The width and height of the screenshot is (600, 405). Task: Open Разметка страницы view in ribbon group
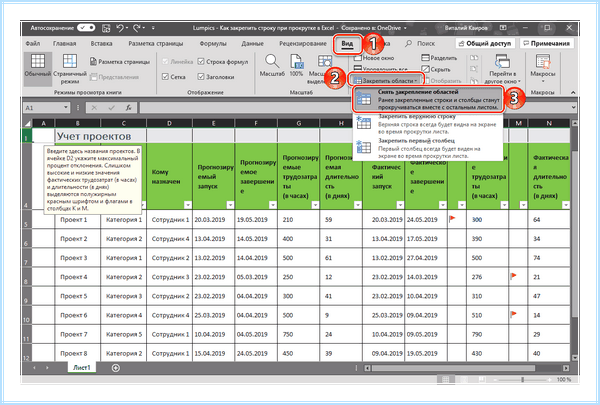[x=119, y=62]
